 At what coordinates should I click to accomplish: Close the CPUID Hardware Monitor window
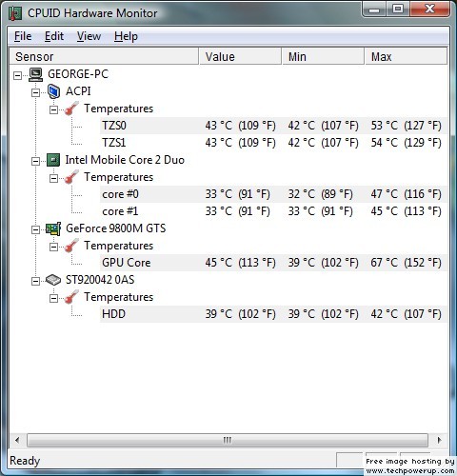pos(429,10)
